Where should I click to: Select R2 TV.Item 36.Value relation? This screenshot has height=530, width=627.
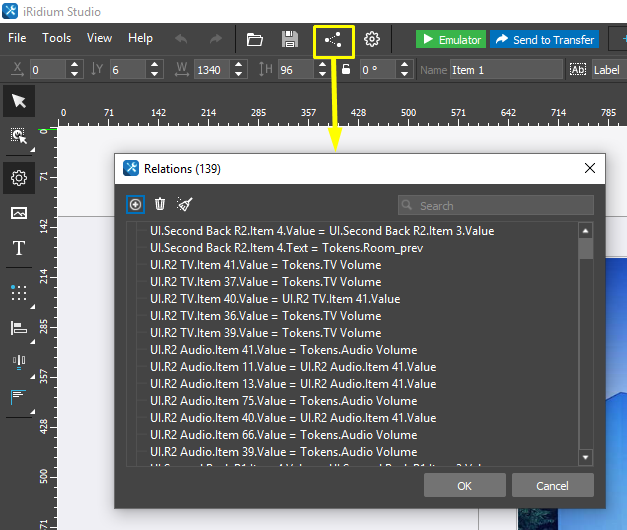click(x=266, y=316)
